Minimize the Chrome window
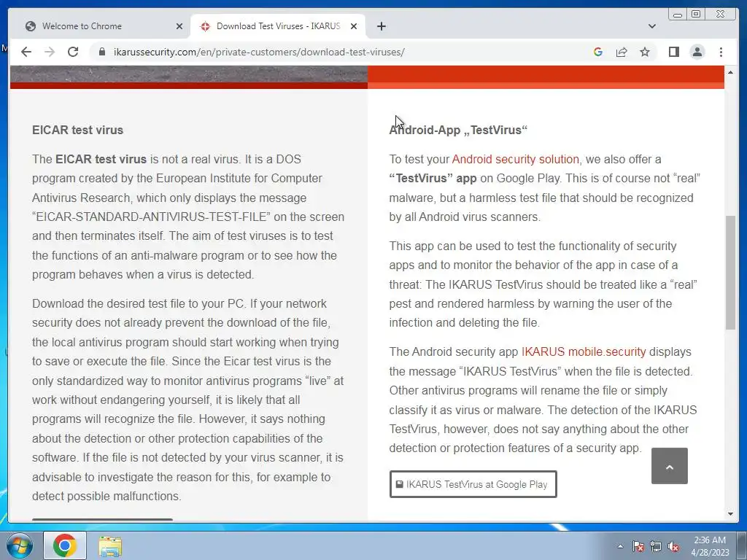 click(x=678, y=15)
